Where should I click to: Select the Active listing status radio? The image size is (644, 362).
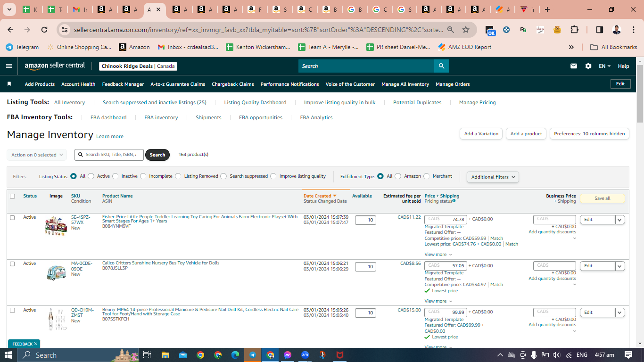pos(91,176)
